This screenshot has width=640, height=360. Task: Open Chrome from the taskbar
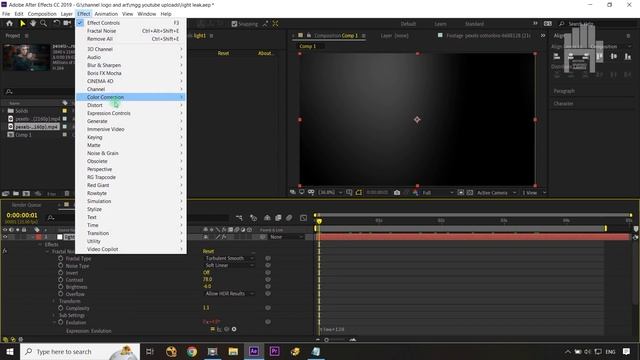(192, 351)
